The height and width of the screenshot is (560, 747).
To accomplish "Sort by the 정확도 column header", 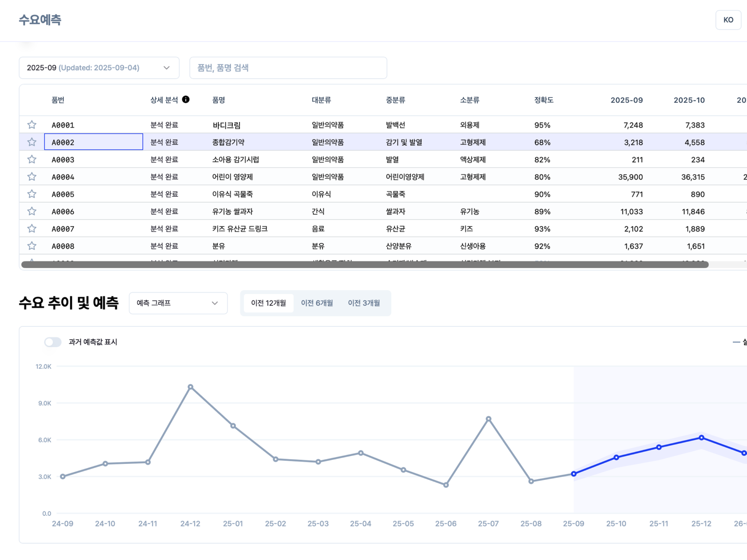I will tap(544, 100).
